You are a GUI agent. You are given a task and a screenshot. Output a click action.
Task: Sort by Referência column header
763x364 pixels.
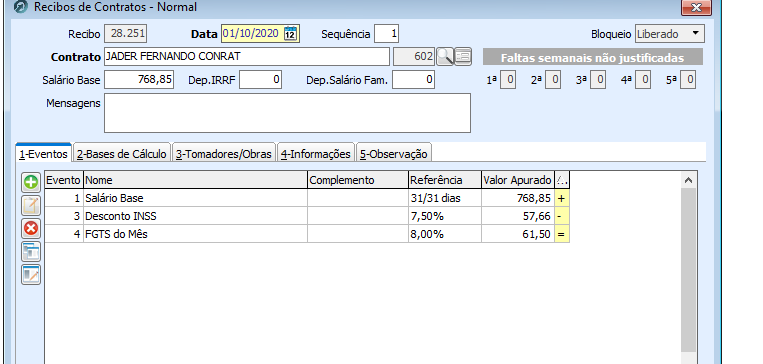click(x=445, y=180)
